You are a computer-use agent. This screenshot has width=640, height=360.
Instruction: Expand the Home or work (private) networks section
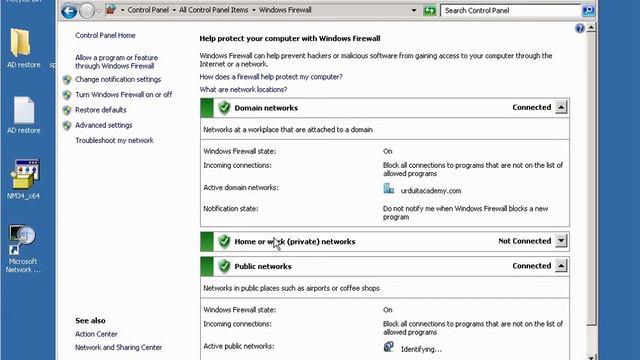tap(561, 241)
